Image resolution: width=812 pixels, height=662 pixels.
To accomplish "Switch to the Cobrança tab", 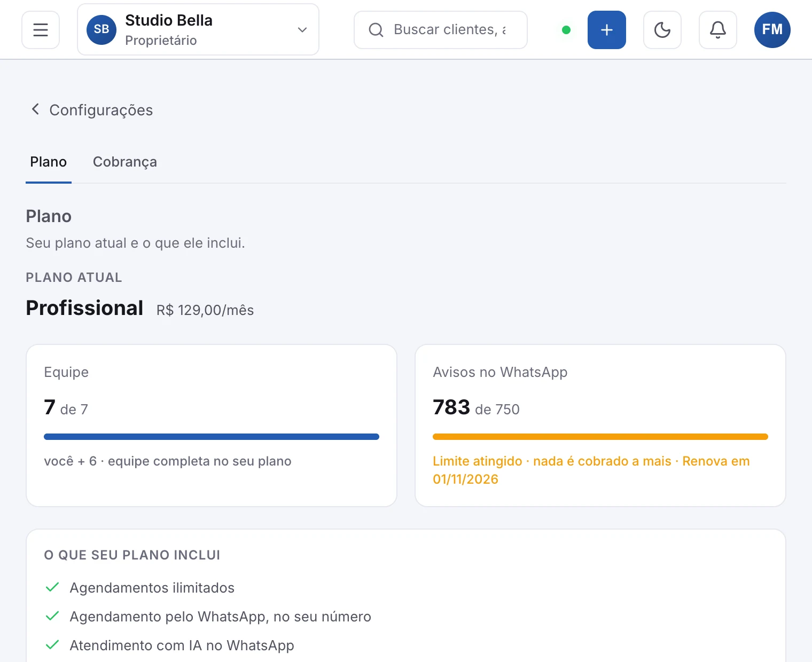I will [125, 162].
